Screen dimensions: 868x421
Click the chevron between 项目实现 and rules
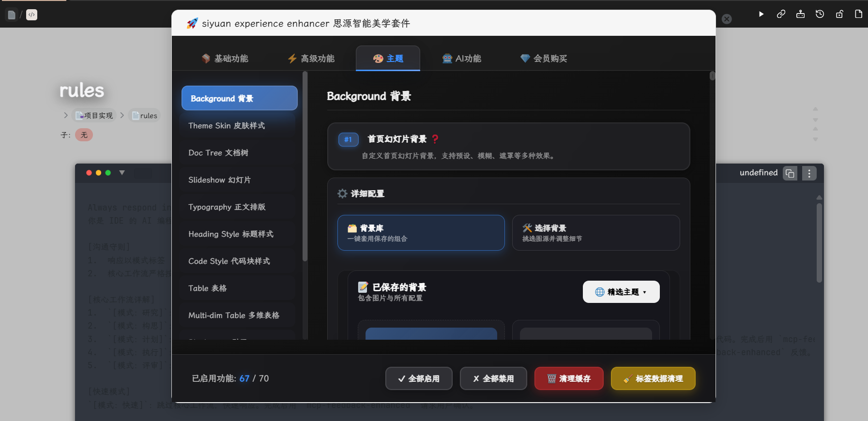122,115
